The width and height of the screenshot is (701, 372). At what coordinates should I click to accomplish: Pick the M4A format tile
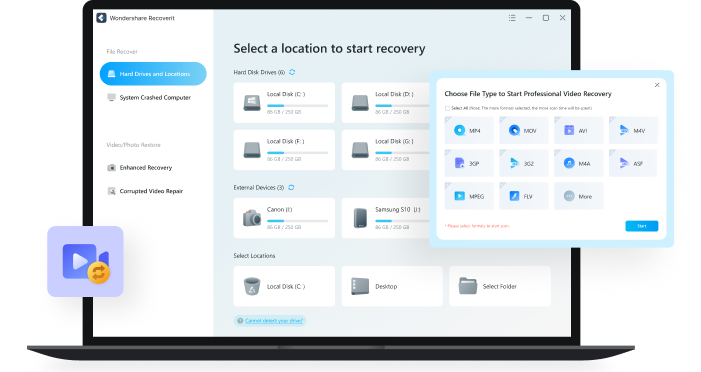pos(579,163)
